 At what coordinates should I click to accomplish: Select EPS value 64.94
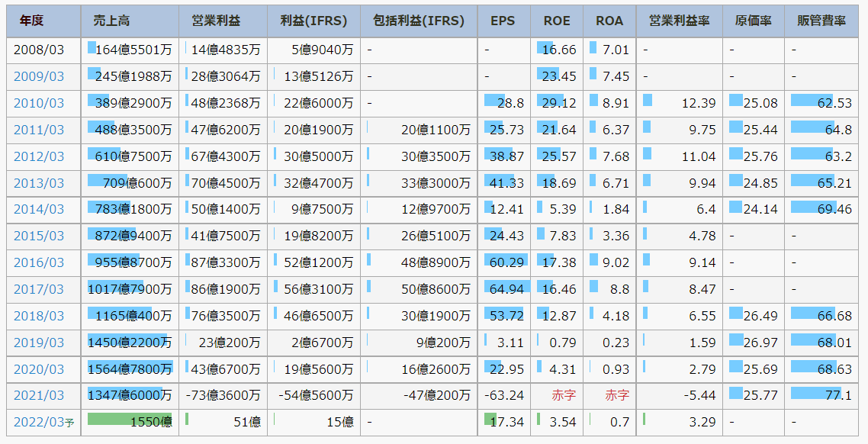507,289
